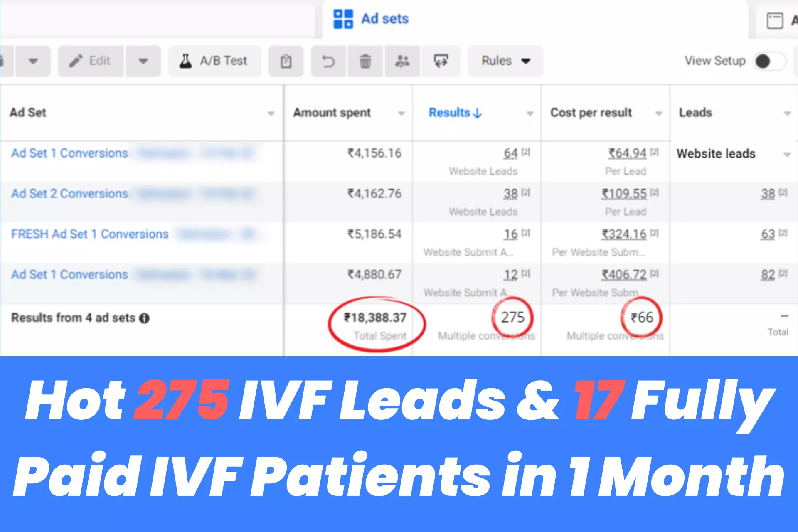
Task: Click info icon beside Results from 4 ad sets
Action: pyautogui.click(x=144, y=318)
